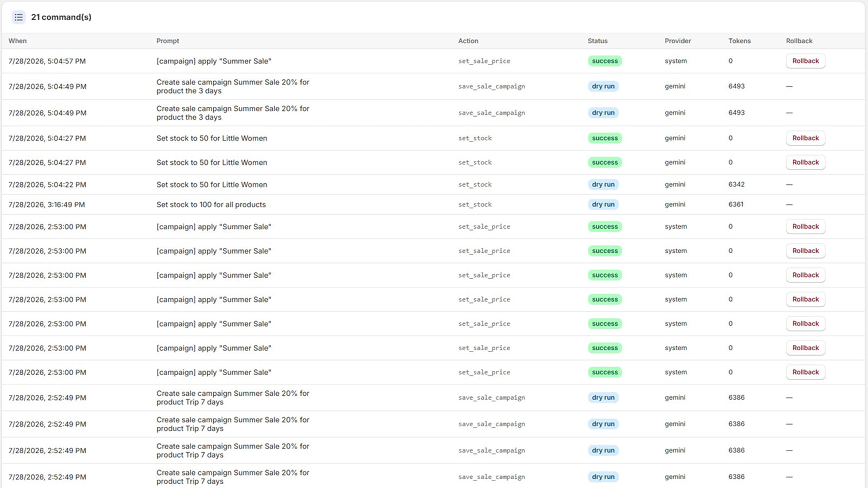This screenshot has height=488, width=868.
Task: Click the dry run badge at 3:16:49 PM
Action: coord(603,204)
